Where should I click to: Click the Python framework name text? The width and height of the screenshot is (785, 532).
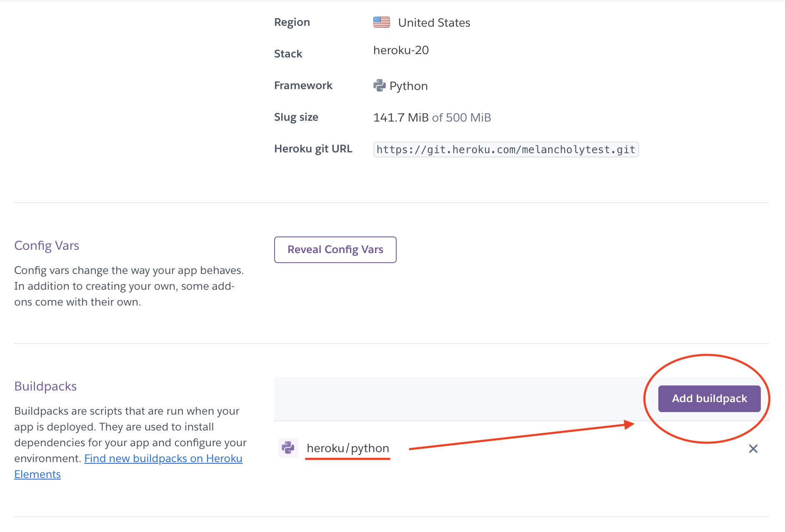[409, 86]
